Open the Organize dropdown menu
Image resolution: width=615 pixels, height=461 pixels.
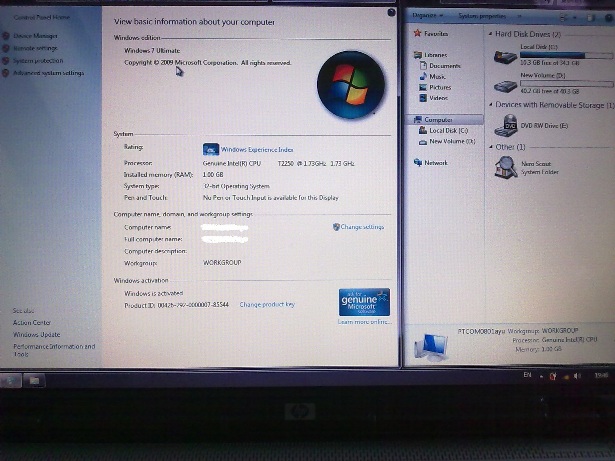pos(427,17)
